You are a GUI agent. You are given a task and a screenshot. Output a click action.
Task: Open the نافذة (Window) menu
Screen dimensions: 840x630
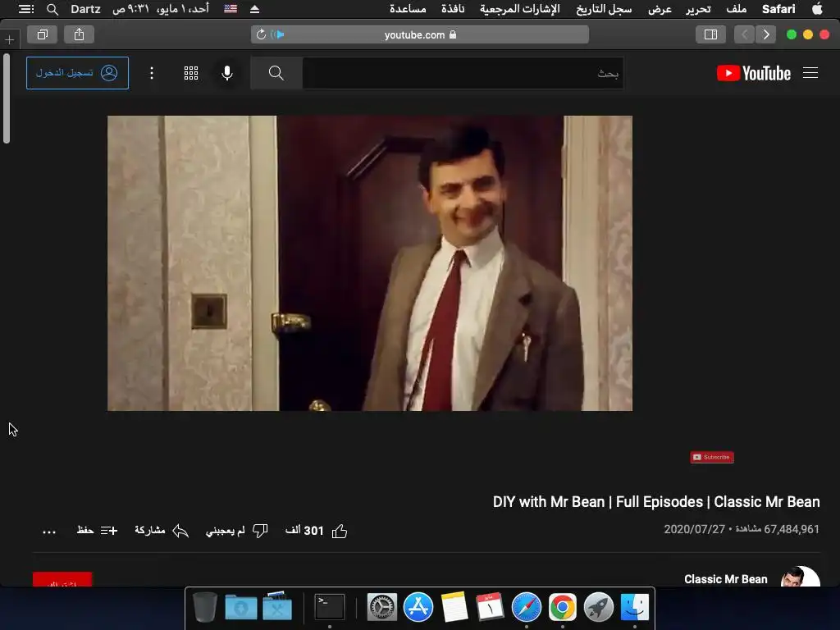tap(453, 8)
